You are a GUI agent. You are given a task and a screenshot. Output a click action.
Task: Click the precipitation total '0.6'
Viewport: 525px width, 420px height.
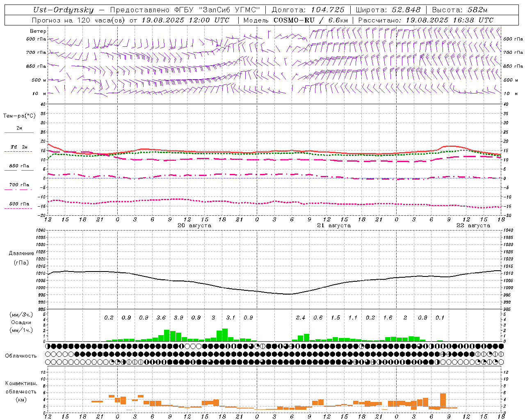318,317
